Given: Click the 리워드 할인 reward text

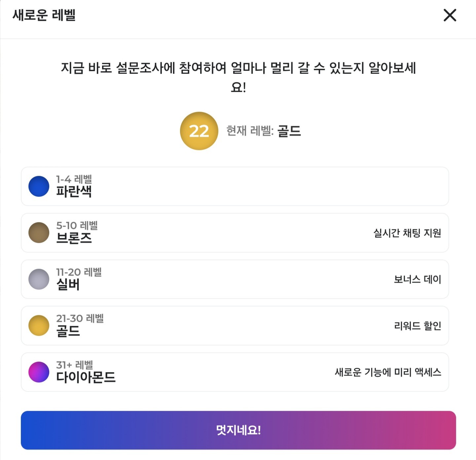Looking at the screenshot, I should coord(417,326).
